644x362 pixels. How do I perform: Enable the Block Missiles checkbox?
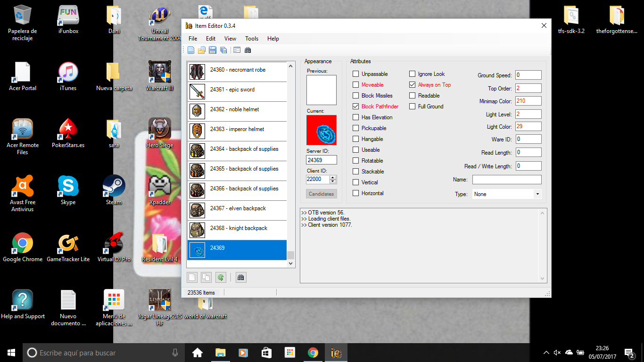(356, 96)
